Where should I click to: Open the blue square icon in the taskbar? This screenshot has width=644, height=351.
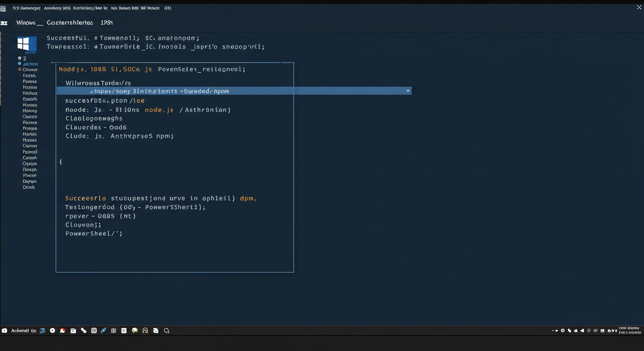coord(43,330)
